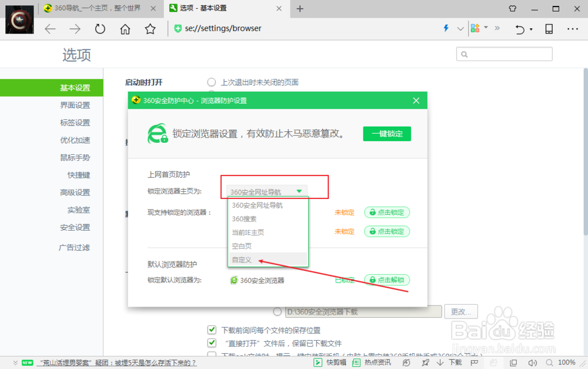Image resolution: width=588 pixels, height=369 pixels.
Task: Open the mobile phone assistant icon
Action: coord(549,29)
